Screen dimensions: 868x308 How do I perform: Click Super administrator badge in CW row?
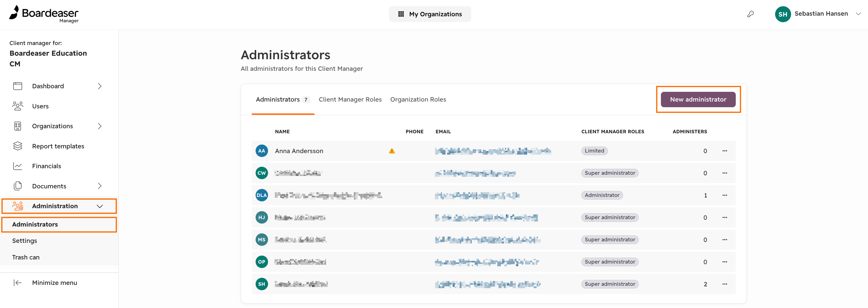click(609, 173)
